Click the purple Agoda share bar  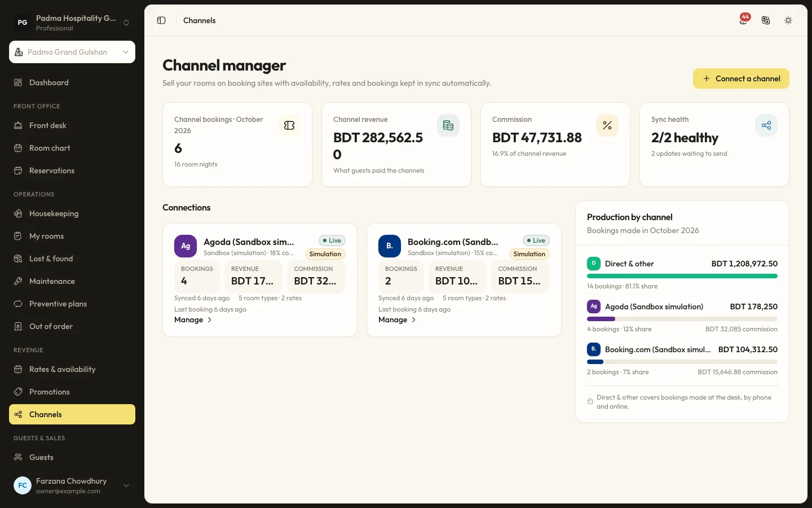[601, 319]
